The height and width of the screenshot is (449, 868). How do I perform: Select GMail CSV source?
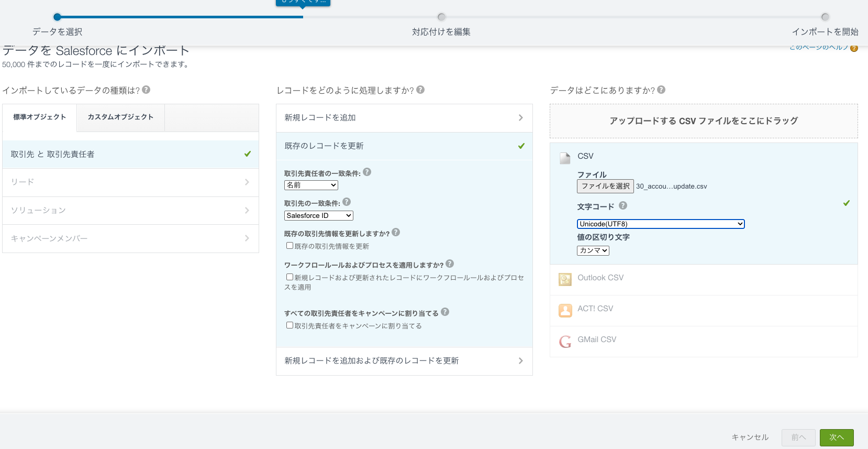[704, 342]
